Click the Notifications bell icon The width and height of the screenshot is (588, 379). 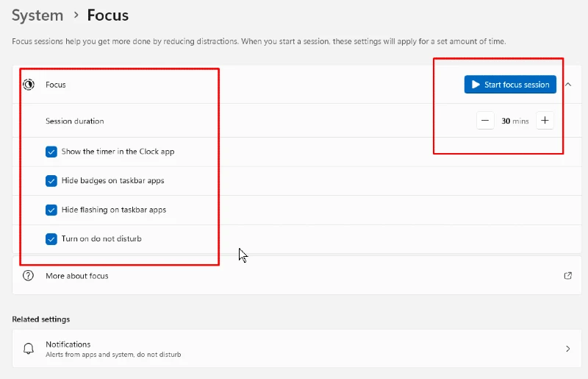(29, 349)
